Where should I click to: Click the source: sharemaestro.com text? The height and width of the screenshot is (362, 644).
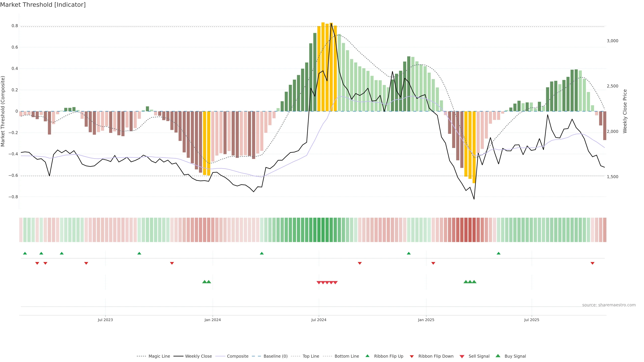[x=609, y=305]
